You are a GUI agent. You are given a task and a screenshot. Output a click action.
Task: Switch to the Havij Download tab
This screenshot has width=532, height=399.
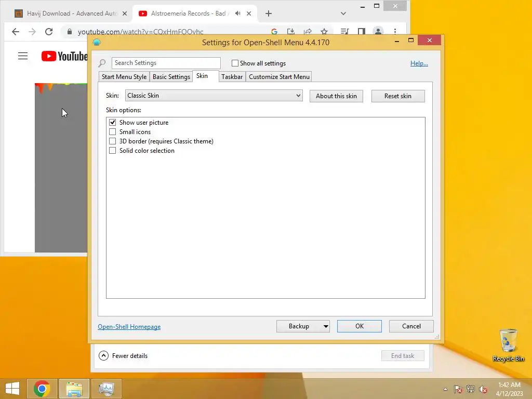tap(71, 14)
